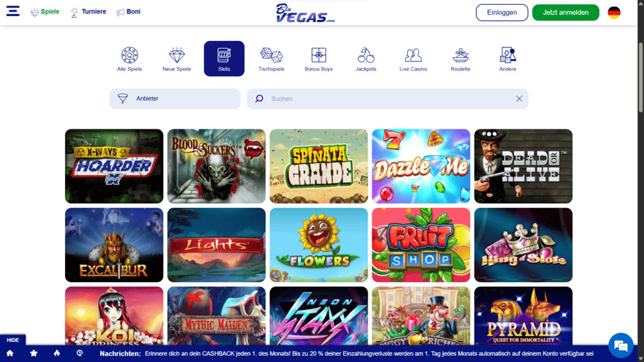The image size is (644, 362).
Task: Open the Live Casino category icon
Action: pyautogui.click(x=413, y=55)
